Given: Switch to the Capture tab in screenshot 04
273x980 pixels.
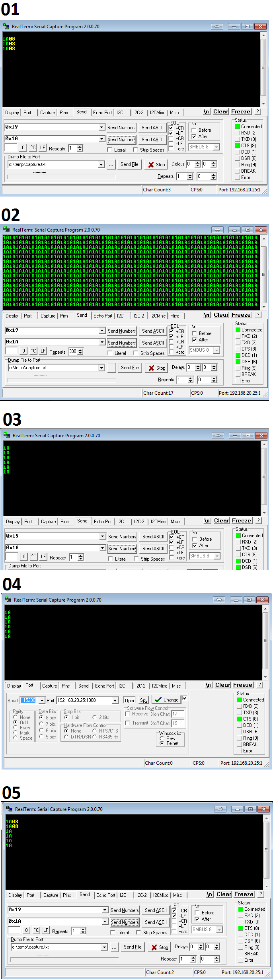Looking at the screenshot, I should [50, 686].
